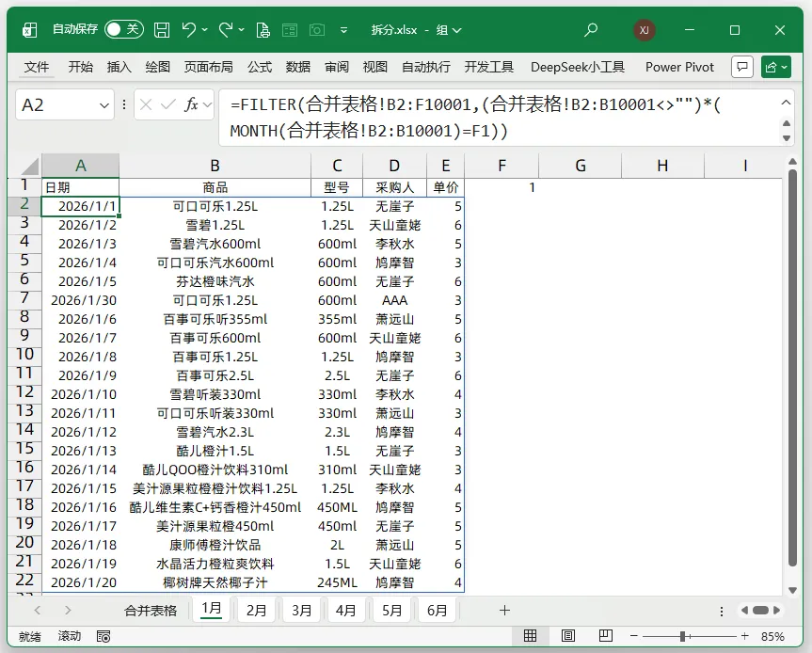Click the vertical scrollbar thumb

[792, 368]
